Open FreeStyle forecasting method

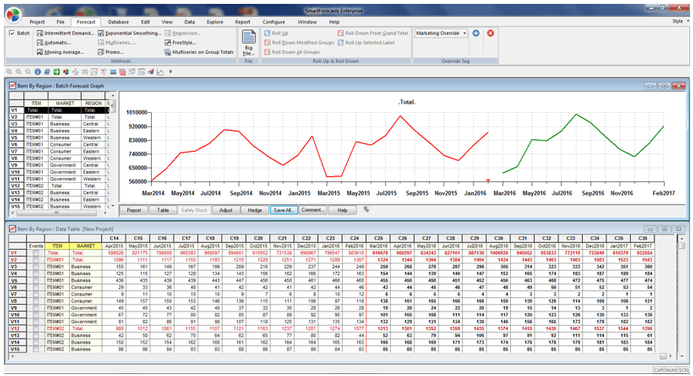tap(180, 43)
